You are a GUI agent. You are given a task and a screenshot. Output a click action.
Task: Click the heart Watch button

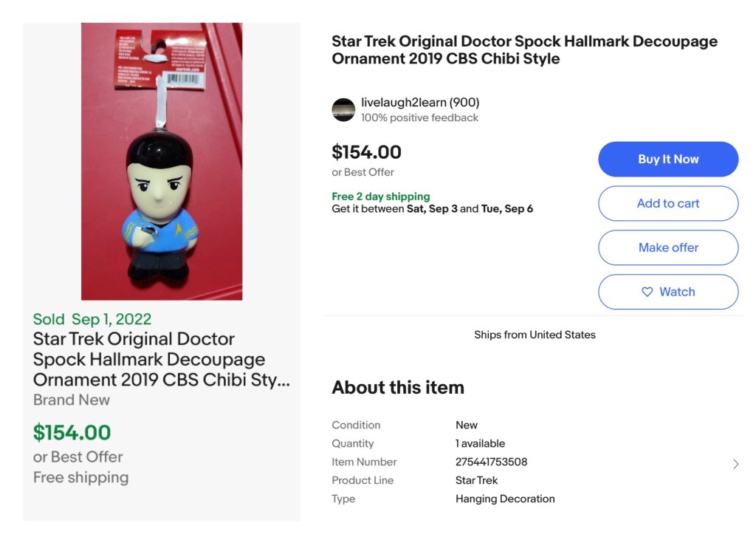(x=668, y=292)
